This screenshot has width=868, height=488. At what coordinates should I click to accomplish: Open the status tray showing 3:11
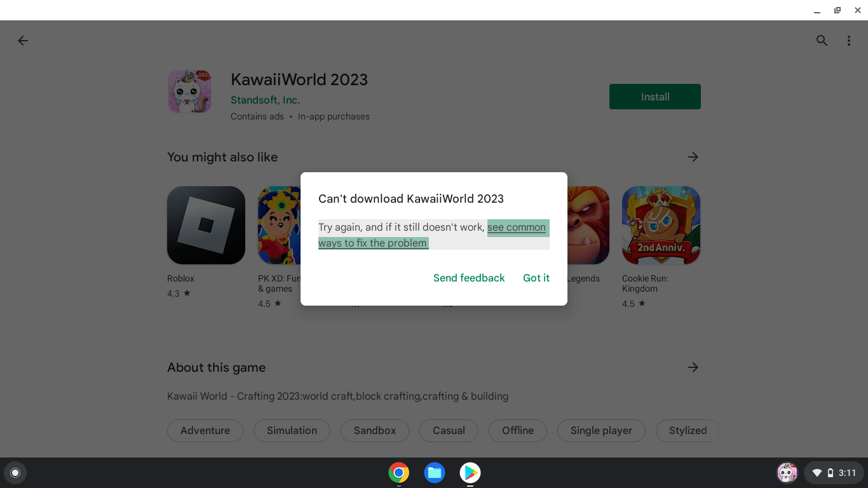pyautogui.click(x=834, y=473)
